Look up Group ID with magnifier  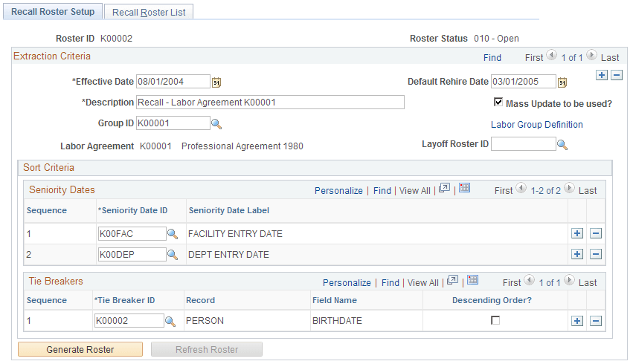coord(216,124)
